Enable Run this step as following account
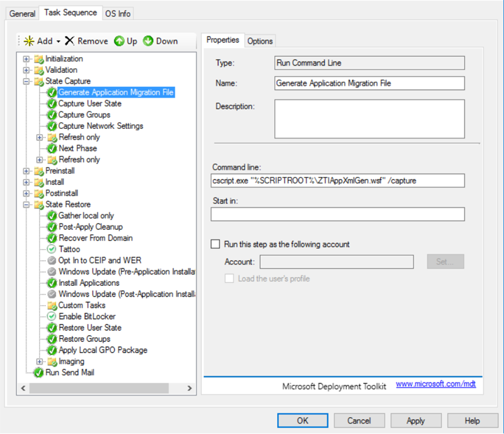The width and height of the screenshot is (504, 434). pyautogui.click(x=215, y=244)
